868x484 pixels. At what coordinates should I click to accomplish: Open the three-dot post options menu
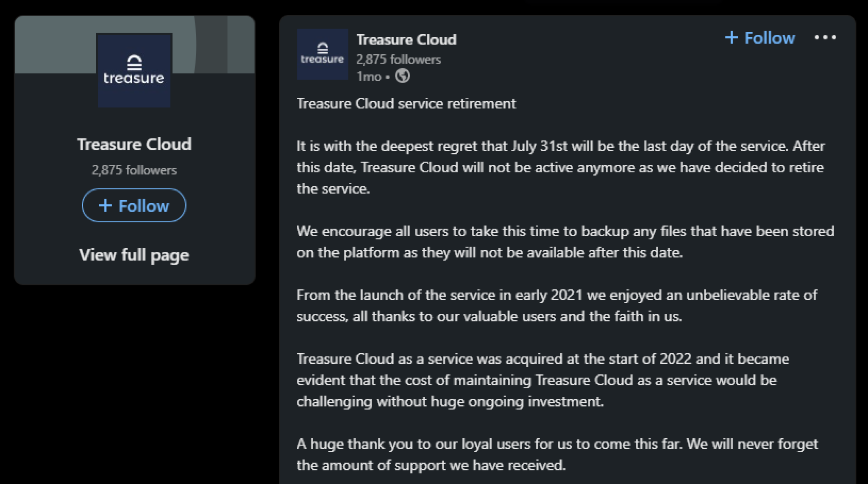825,38
